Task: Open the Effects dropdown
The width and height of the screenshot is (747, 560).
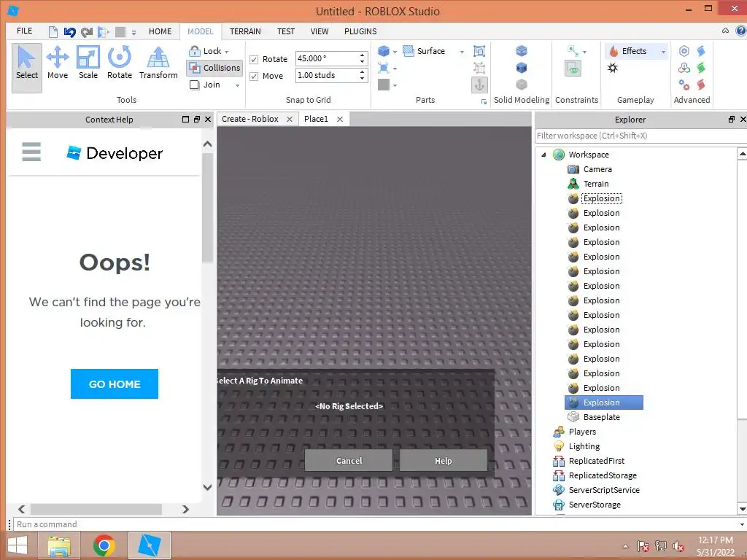Action: tap(636, 51)
